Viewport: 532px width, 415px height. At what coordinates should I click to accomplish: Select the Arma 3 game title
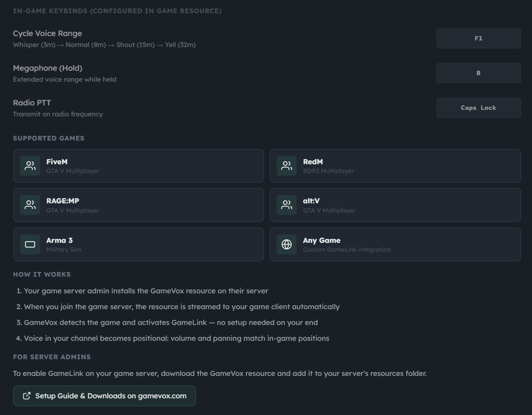(x=59, y=240)
